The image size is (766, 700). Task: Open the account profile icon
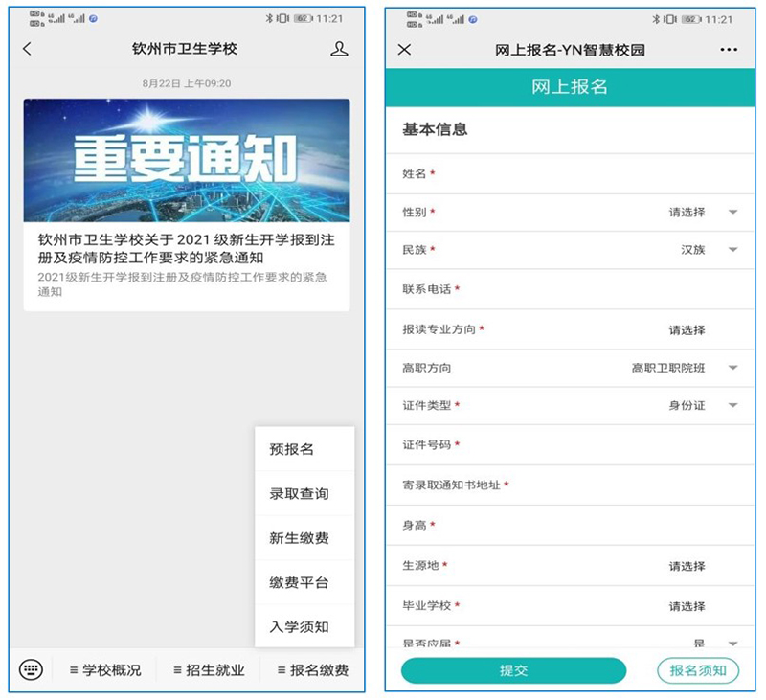(x=339, y=49)
